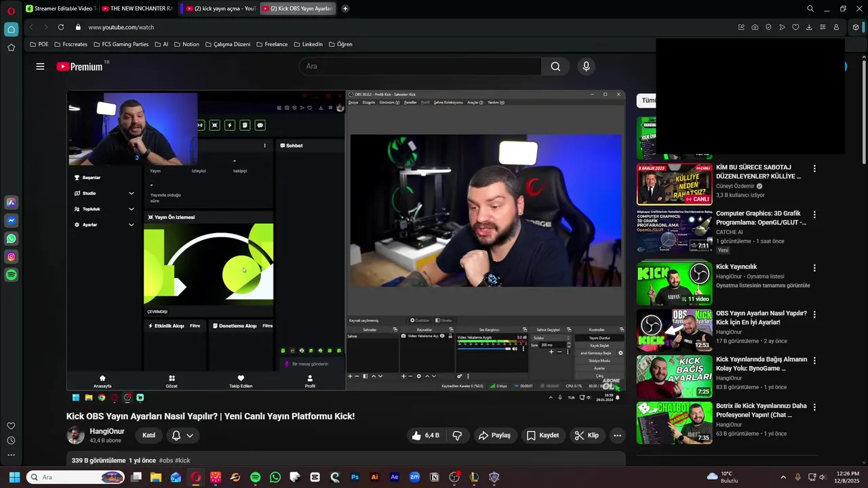Open the clock showing 12:26 PM
Screen dimensions: 868x488
848,477
